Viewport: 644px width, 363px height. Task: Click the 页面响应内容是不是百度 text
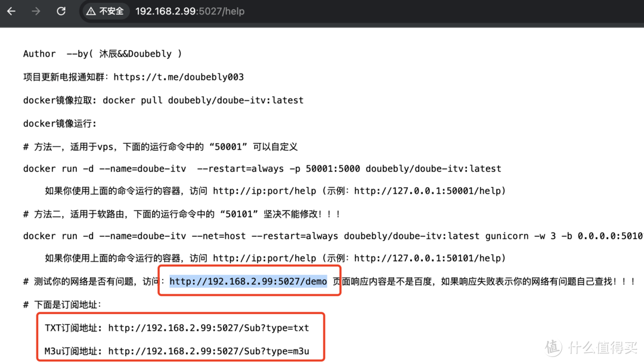tap(382, 281)
